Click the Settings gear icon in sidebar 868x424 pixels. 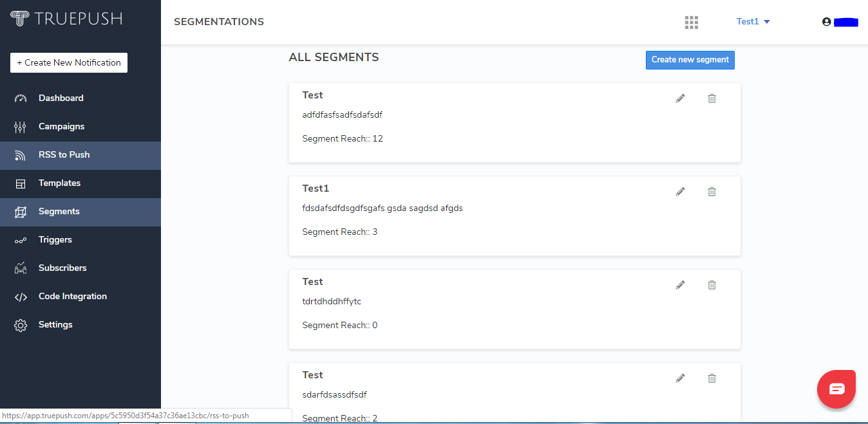(21, 325)
